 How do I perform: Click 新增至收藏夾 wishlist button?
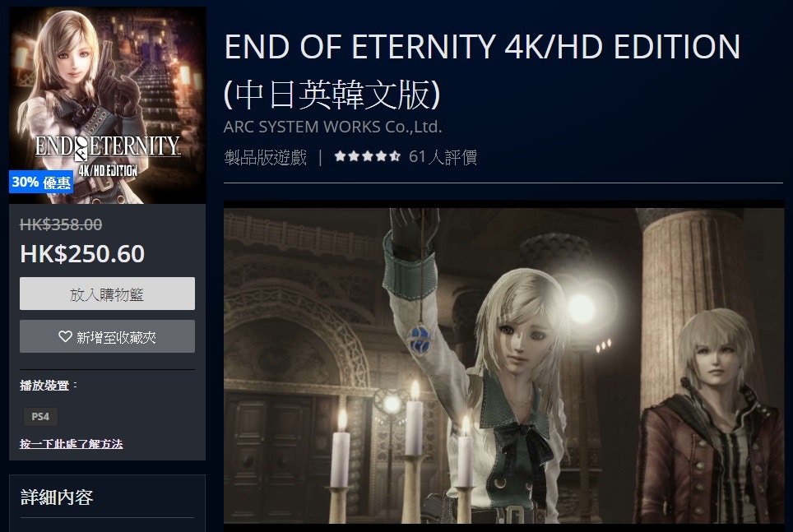coord(107,336)
